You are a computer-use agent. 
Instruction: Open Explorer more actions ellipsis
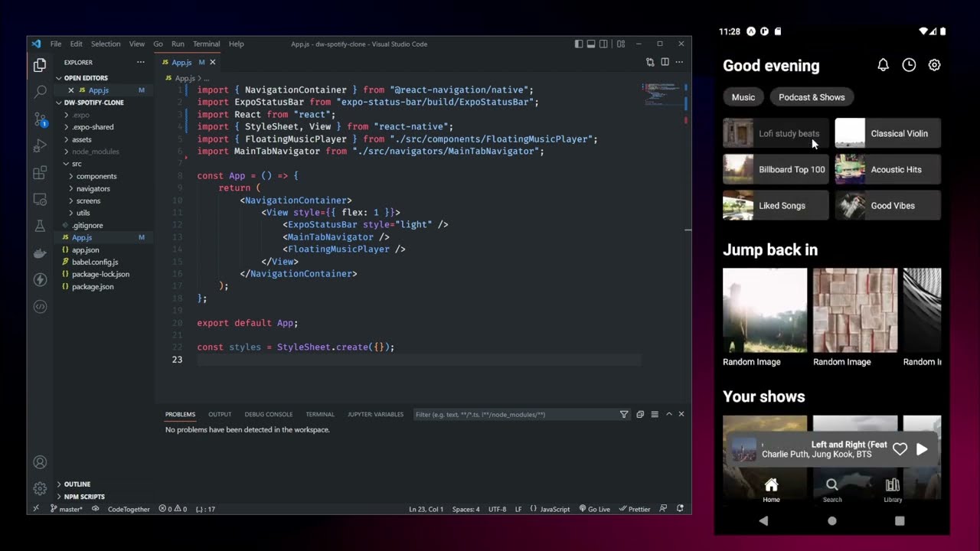point(140,62)
